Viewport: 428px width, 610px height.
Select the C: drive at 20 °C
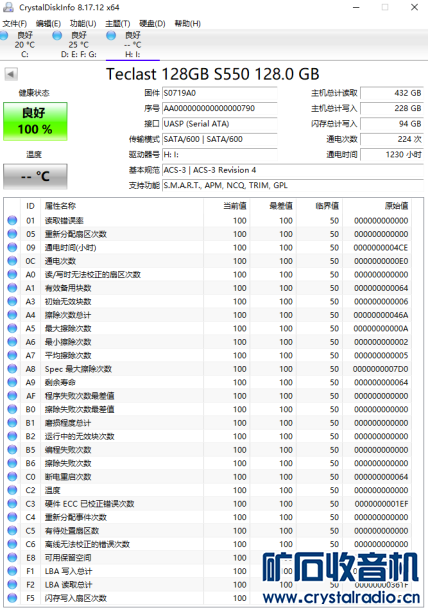tap(25, 45)
